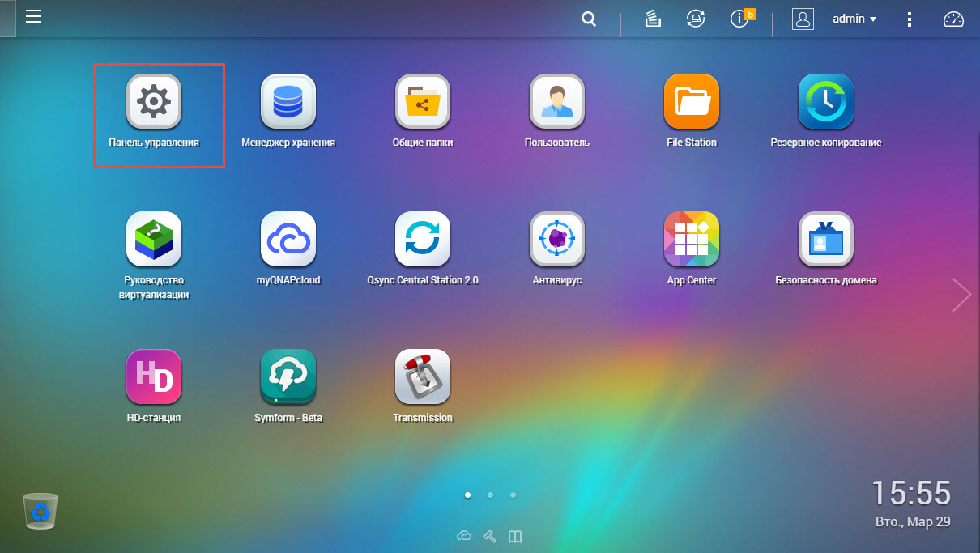
Task: Go to next desktop page arrow
Action: point(961,295)
